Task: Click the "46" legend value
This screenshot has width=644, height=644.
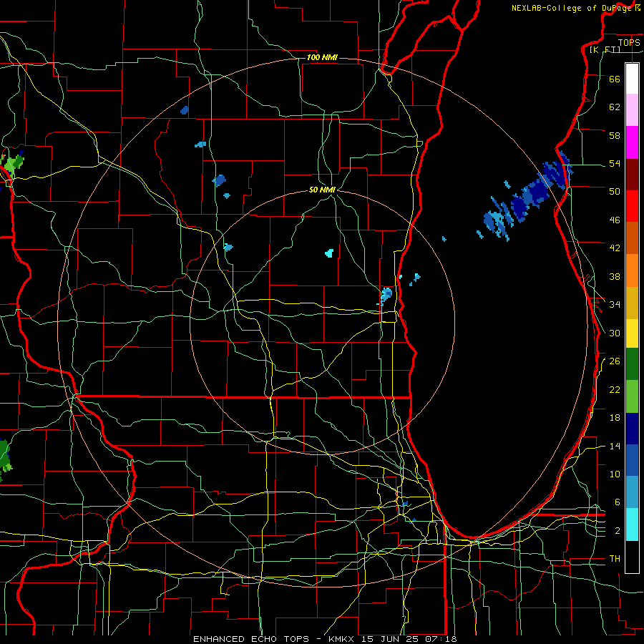Action: pyautogui.click(x=615, y=220)
